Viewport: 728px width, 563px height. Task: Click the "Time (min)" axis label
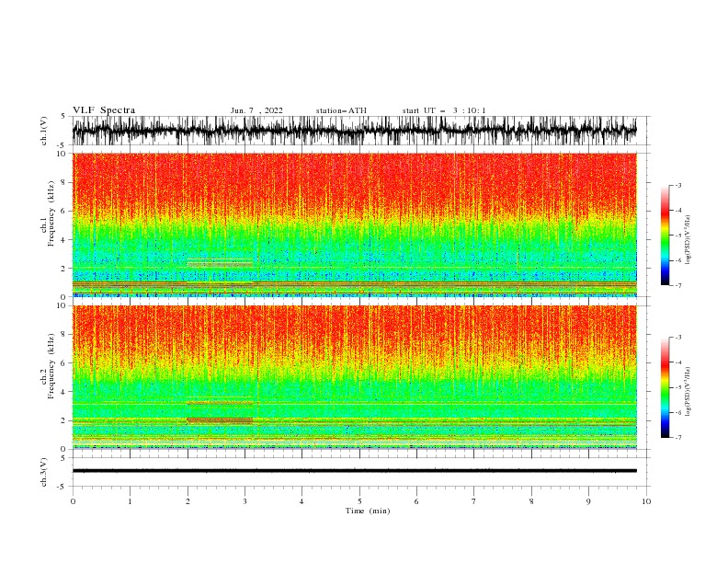[368, 511]
